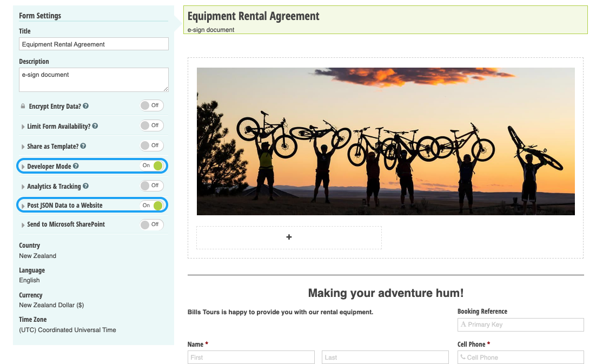Toggle Share as Template on
Viewport: 616px width, 364px height.
click(151, 145)
